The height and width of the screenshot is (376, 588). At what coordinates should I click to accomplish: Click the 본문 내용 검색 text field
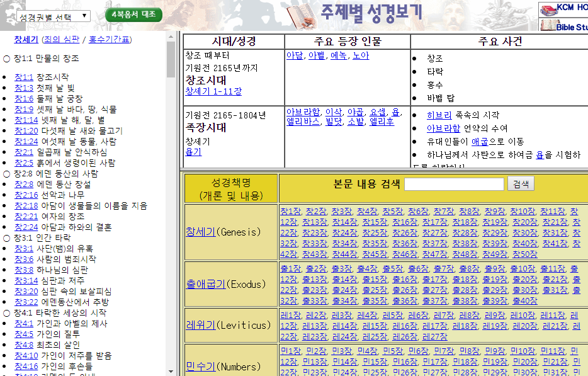coord(454,184)
